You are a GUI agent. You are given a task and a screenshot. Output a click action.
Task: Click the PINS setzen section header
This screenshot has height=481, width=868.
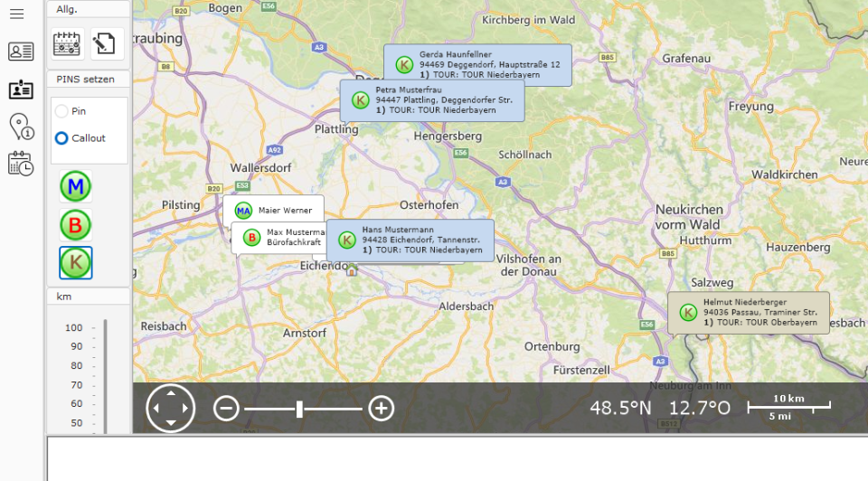click(x=88, y=80)
